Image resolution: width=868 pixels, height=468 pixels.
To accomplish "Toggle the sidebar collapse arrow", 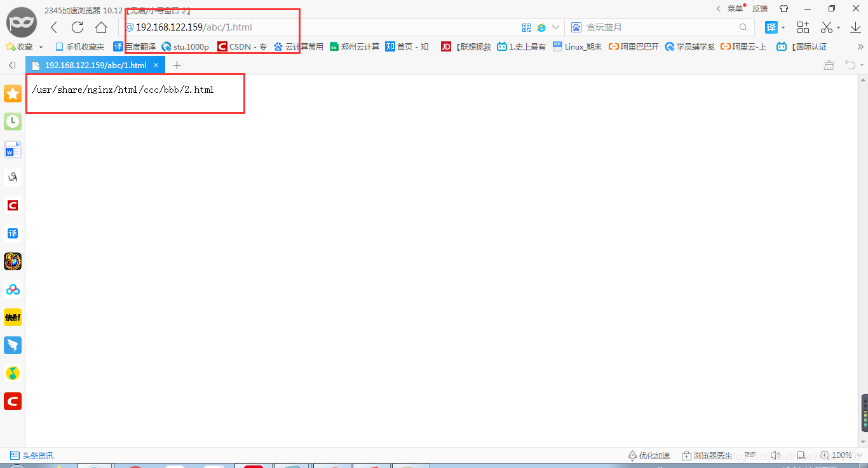I will click(12, 65).
